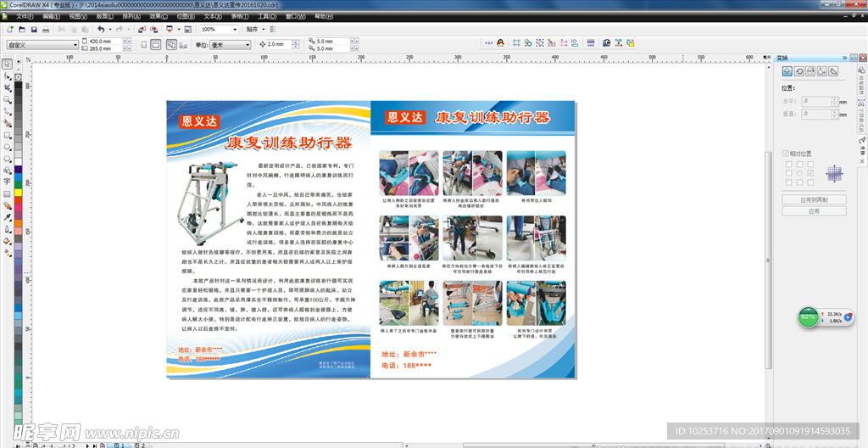Select the Pick tool in toolbox
This screenshot has width=868, height=448.
pos(7,64)
